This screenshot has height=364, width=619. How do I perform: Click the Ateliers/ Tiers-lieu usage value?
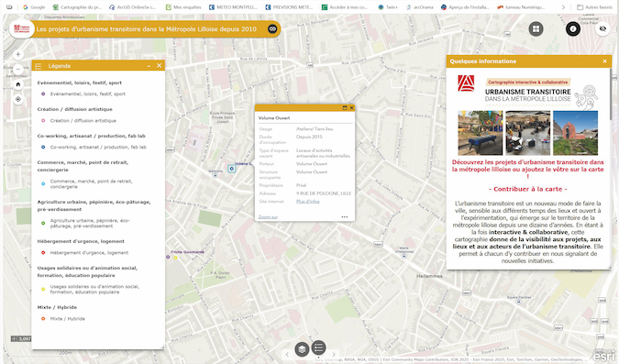pyautogui.click(x=315, y=129)
